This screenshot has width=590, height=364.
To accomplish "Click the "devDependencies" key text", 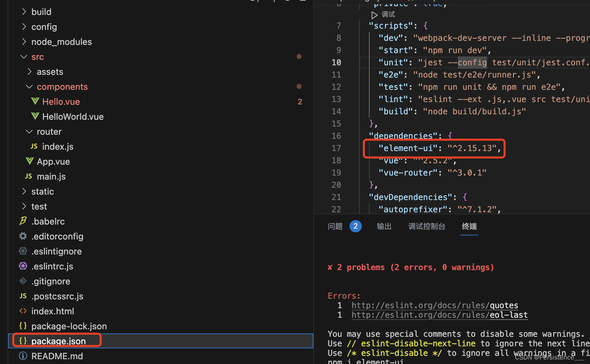I will pos(410,197).
